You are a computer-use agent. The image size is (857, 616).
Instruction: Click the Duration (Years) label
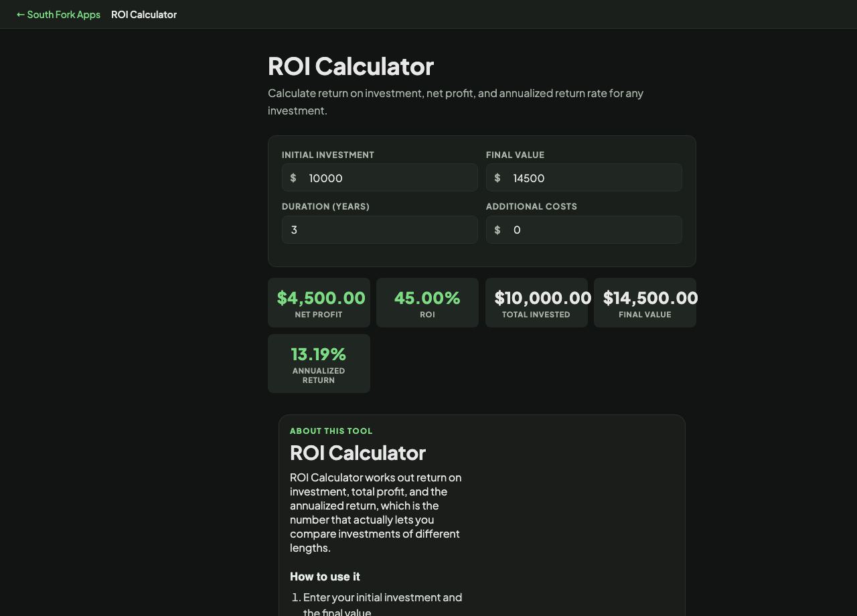tap(325, 206)
